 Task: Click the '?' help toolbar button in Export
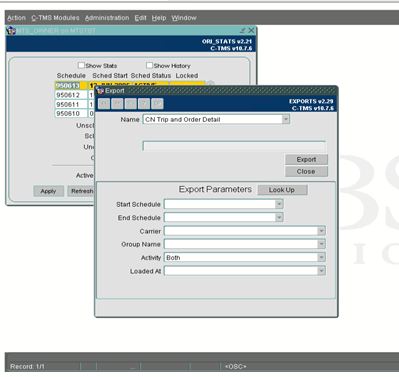[x=144, y=104]
